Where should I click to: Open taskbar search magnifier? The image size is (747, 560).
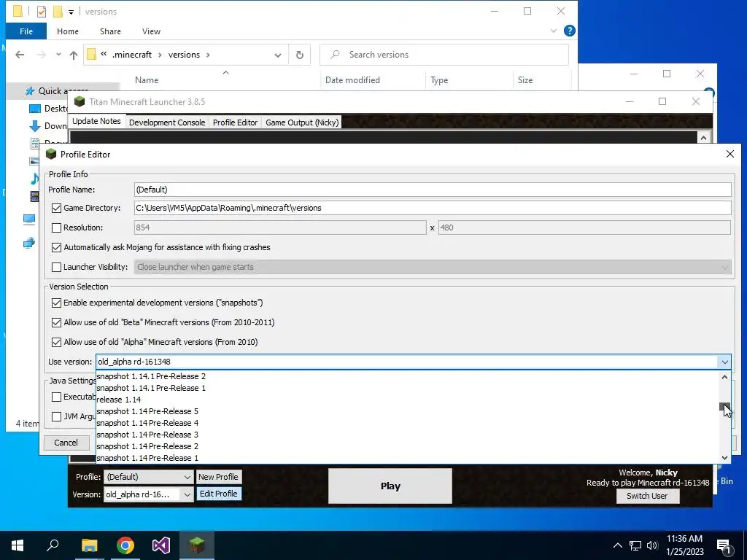click(x=53, y=545)
